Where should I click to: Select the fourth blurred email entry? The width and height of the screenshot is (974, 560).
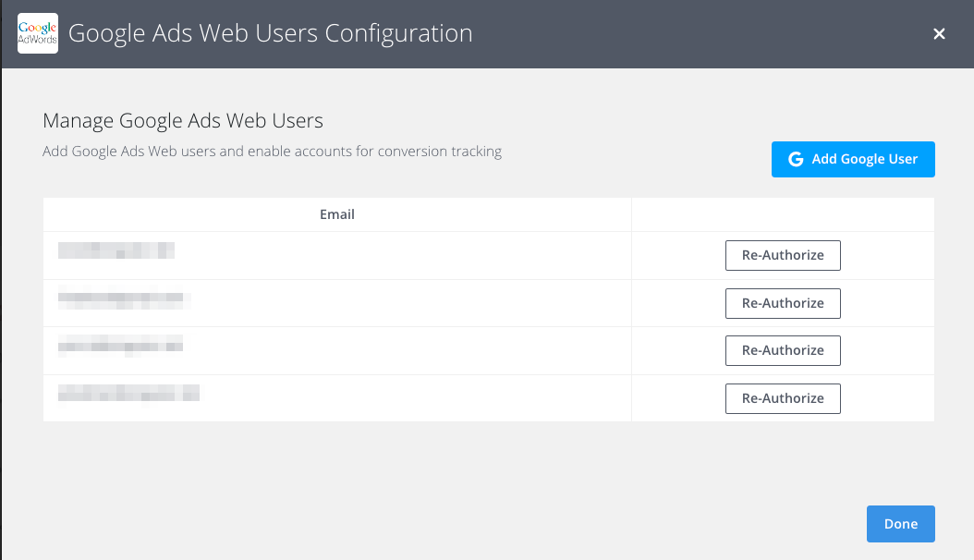pos(128,393)
